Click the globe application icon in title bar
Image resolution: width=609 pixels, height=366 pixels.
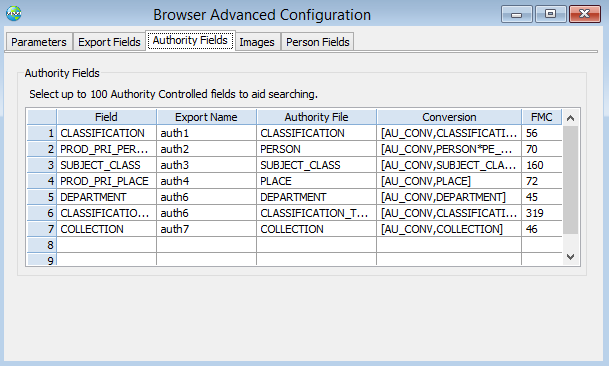click(14, 14)
